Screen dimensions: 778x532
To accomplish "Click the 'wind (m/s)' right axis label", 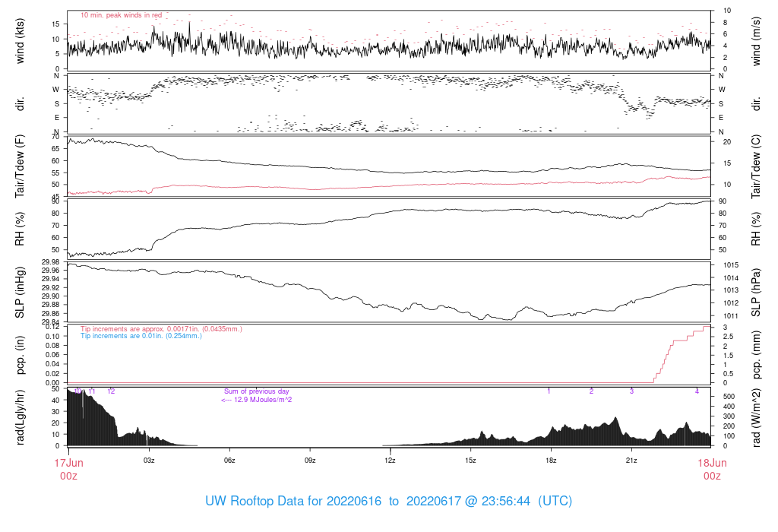I will (x=756, y=41).
